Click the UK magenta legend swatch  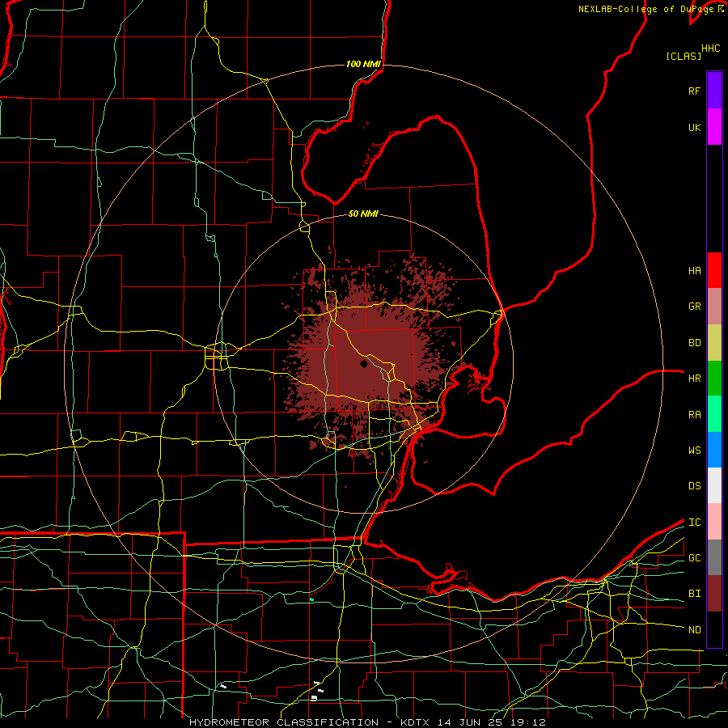pyautogui.click(x=714, y=126)
